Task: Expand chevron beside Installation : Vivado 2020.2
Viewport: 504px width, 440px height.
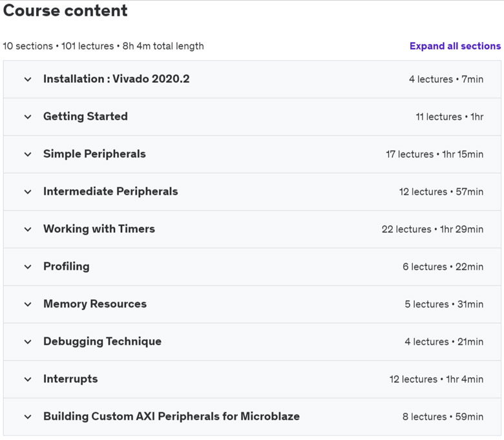Action: pos(28,79)
